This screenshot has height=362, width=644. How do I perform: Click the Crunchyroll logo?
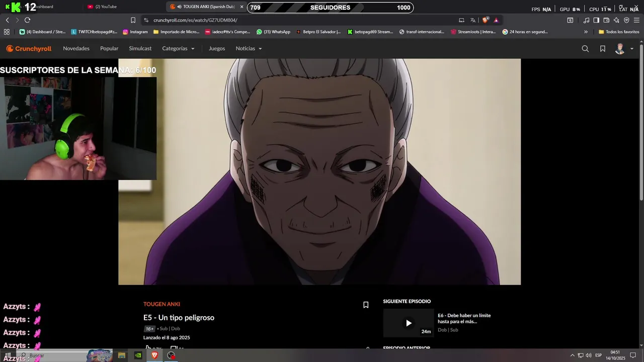(x=29, y=49)
